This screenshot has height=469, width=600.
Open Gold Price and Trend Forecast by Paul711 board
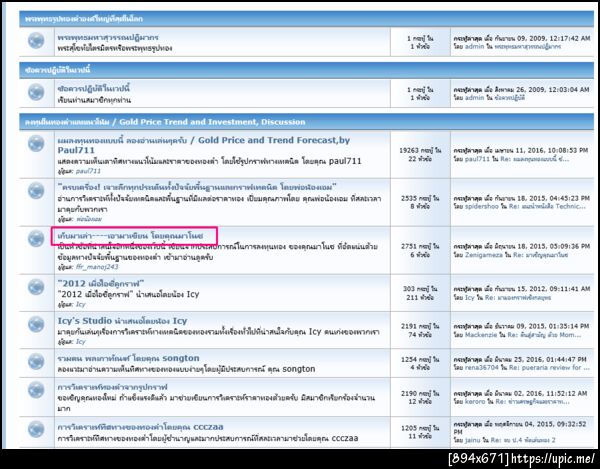[x=204, y=145]
